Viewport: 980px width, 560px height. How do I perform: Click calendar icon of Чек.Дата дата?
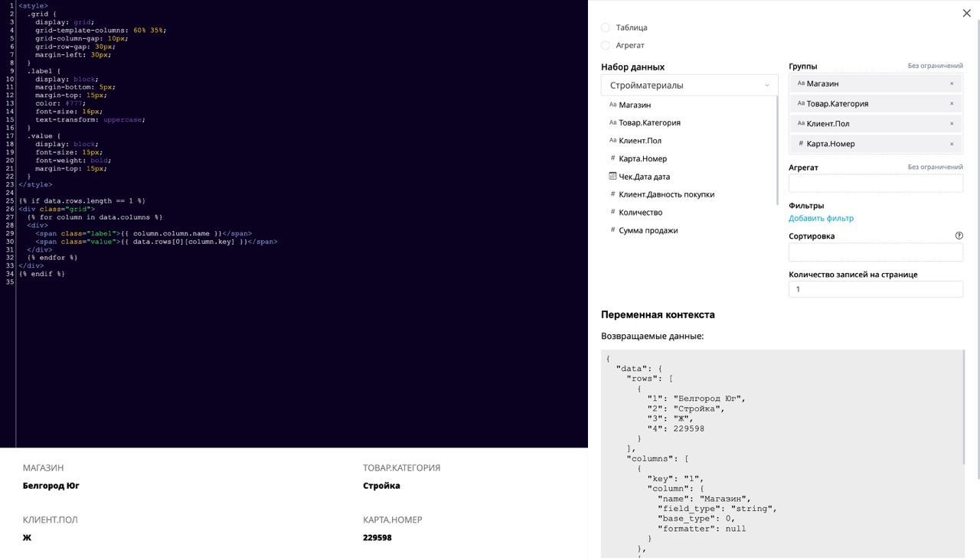click(x=612, y=176)
